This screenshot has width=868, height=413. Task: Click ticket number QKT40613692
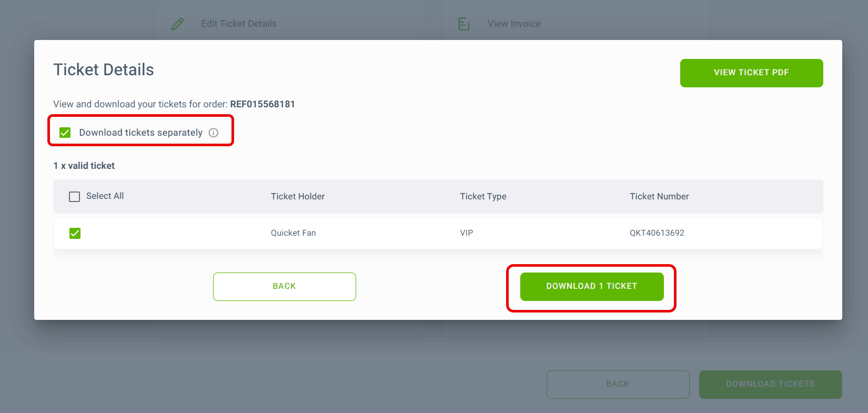657,233
